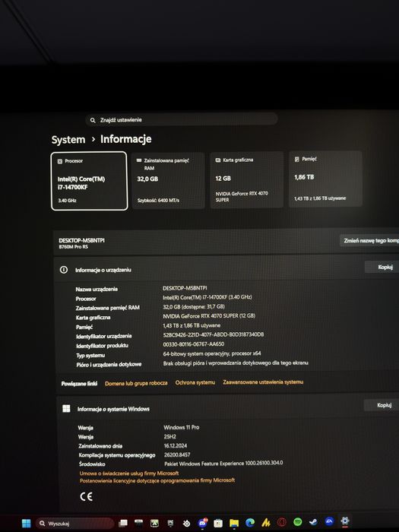This screenshot has width=399, height=532.
Task: Open Spotify from the taskbar
Action: [x=298, y=522]
